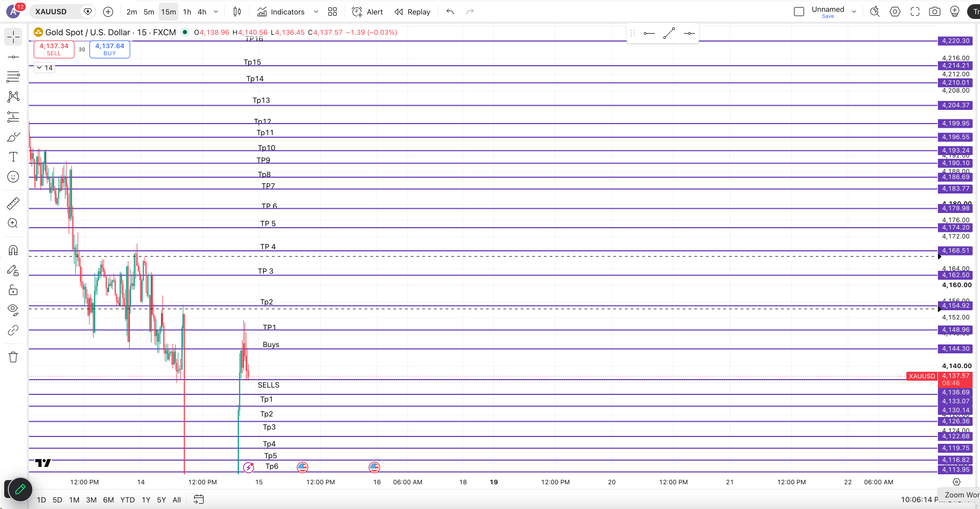980x509 pixels.
Task: Open the go to date calendar icon
Action: coord(198,500)
